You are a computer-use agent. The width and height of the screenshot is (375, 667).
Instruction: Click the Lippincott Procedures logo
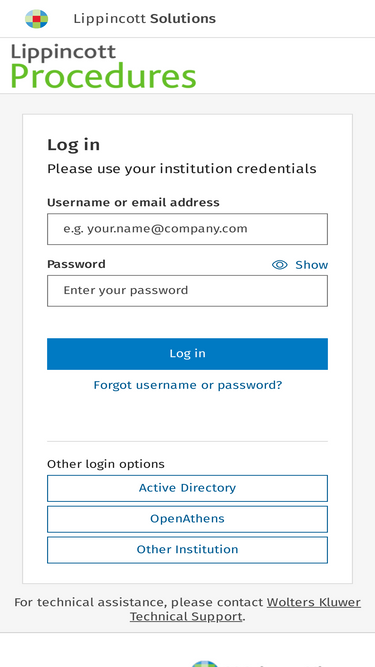103,66
